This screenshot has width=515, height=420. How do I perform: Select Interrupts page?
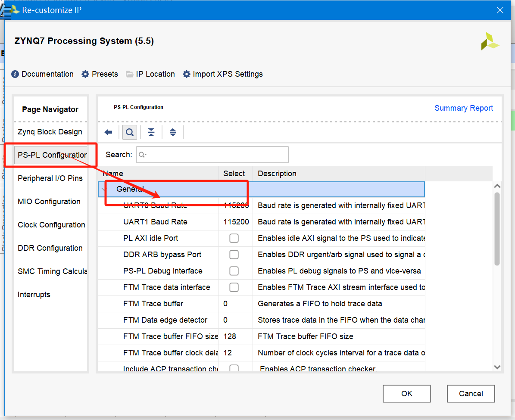click(x=34, y=295)
